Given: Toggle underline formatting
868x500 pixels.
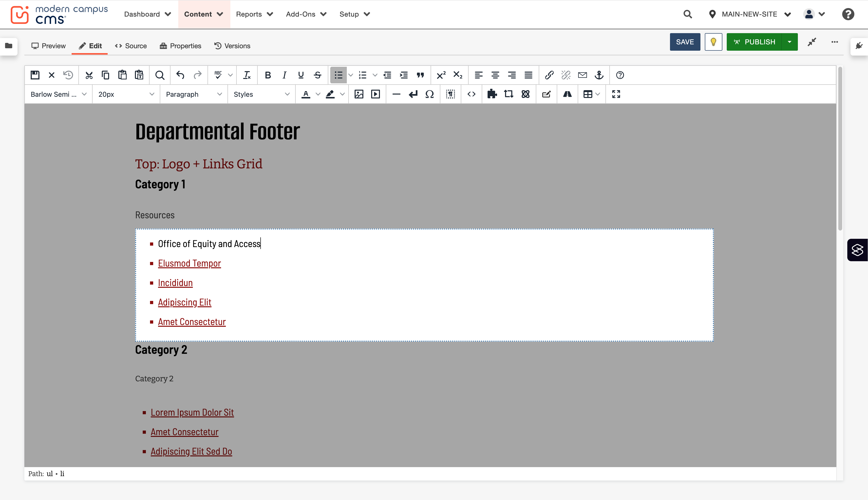Looking at the screenshot, I should coord(301,75).
